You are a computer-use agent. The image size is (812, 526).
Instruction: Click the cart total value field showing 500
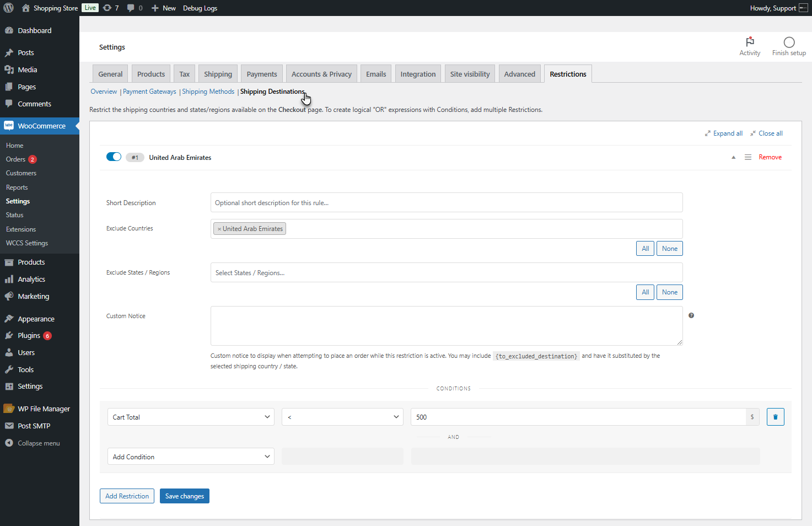[578, 417]
